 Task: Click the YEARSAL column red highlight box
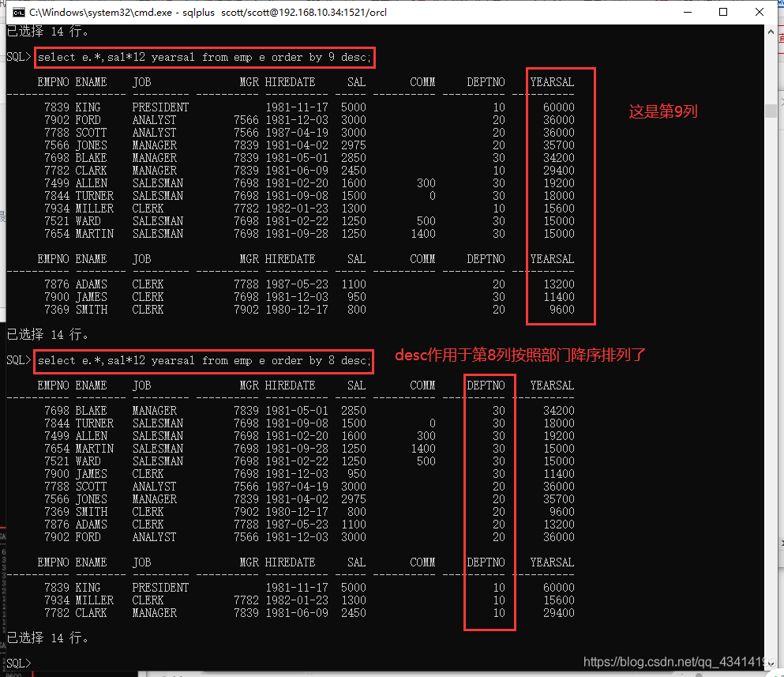(x=561, y=196)
